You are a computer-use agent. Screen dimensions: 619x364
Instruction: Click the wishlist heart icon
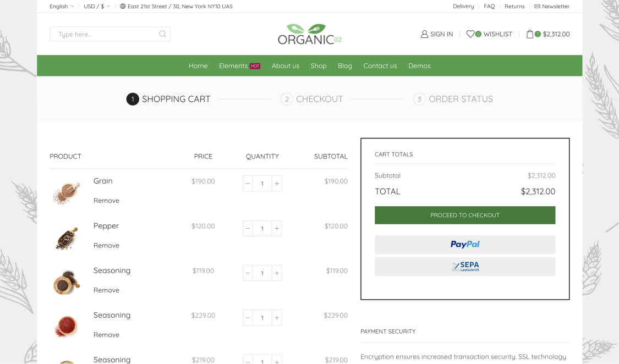coord(470,34)
